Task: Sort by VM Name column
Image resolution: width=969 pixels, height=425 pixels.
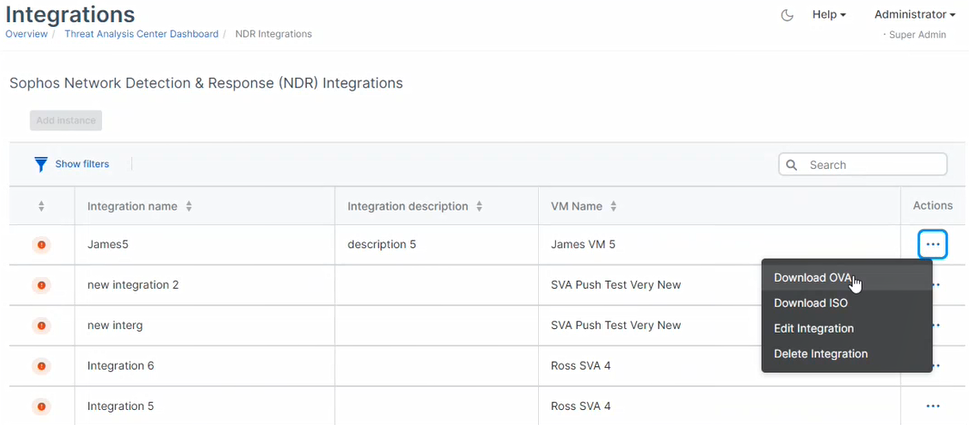Action: click(x=614, y=206)
